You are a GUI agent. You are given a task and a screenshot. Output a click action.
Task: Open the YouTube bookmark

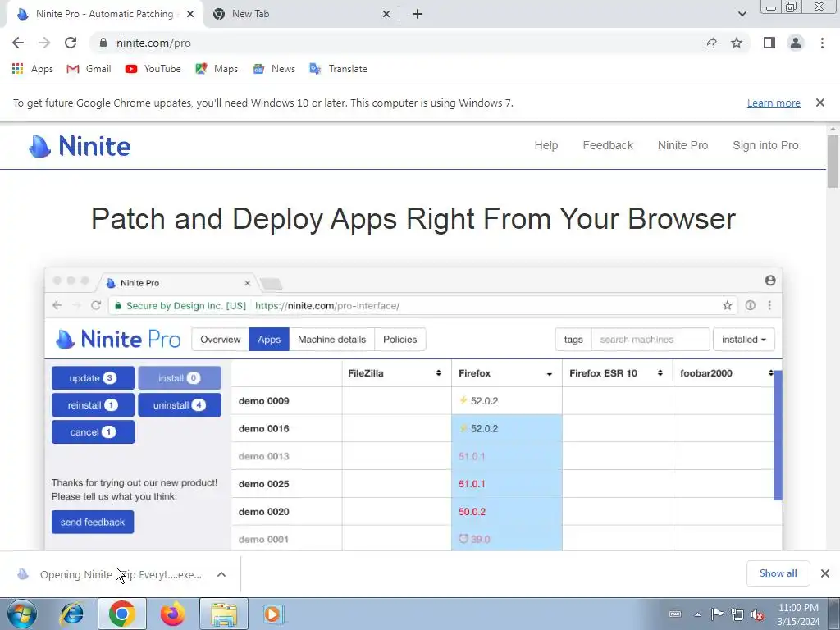point(153,69)
